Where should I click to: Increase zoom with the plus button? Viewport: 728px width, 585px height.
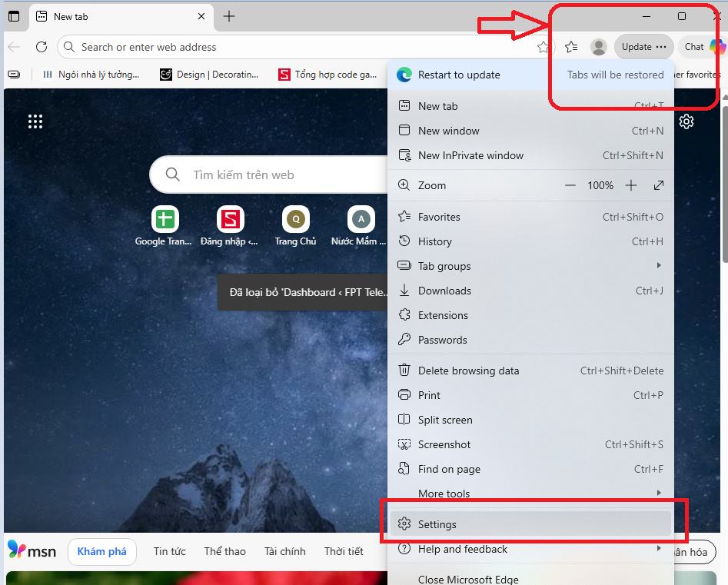[x=631, y=185]
